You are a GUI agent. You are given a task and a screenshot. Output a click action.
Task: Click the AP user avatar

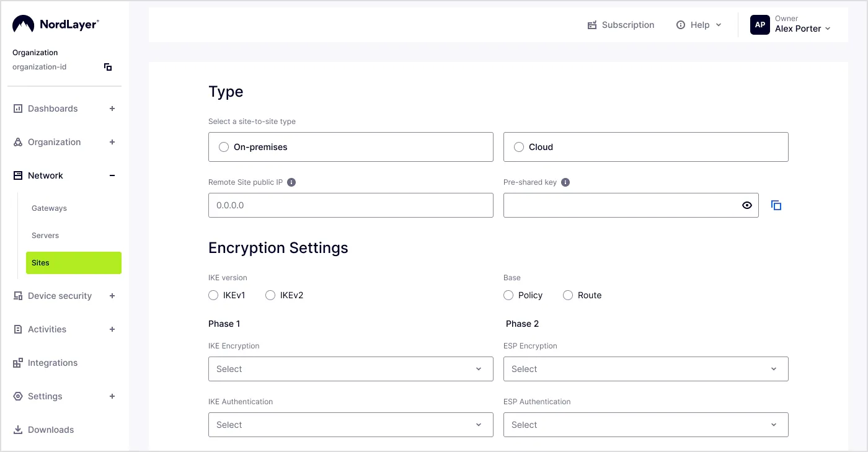point(760,25)
